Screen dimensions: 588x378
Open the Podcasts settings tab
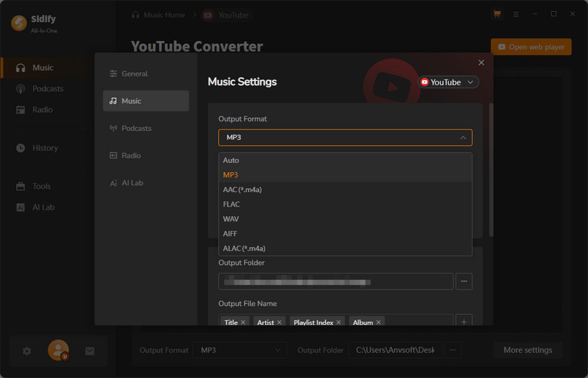pos(146,129)
